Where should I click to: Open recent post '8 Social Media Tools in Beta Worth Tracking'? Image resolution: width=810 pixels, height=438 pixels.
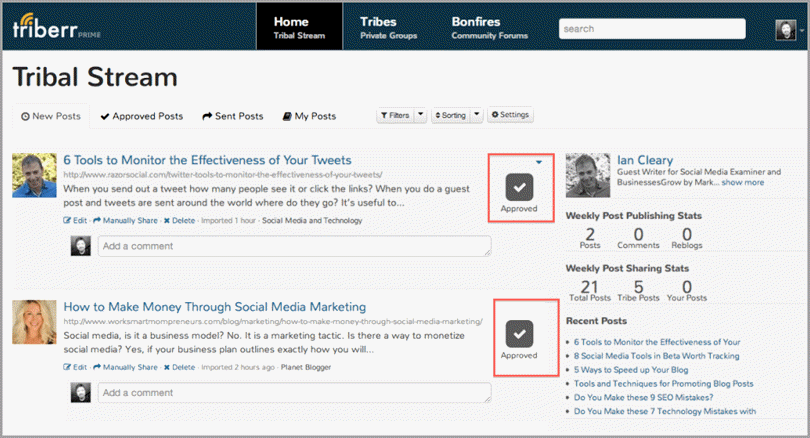pyautogui.click(x=657, y=356)
